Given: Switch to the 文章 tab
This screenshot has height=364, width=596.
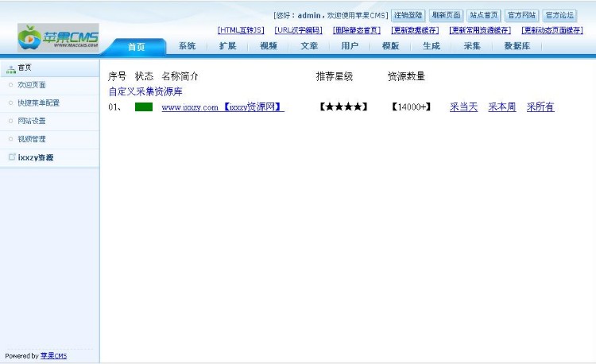Looking at the screenshot, I should pos(309,46).
